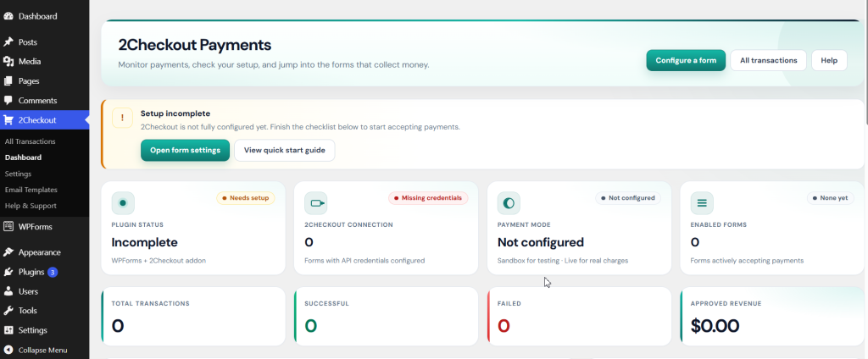Open Help & Support submenu item
This screenshot has width=868, height=359.
click(x=31, y=206)
